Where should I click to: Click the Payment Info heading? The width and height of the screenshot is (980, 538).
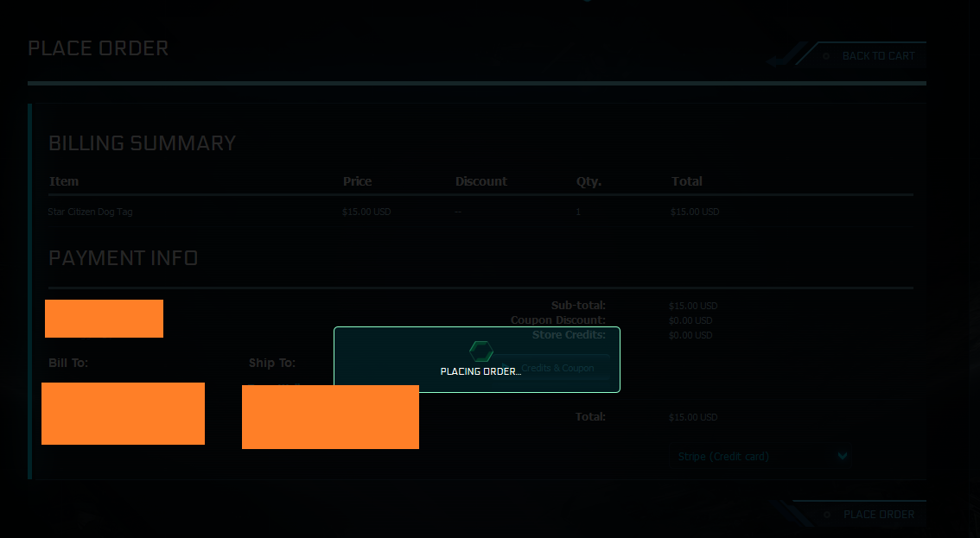click(123, 258)
